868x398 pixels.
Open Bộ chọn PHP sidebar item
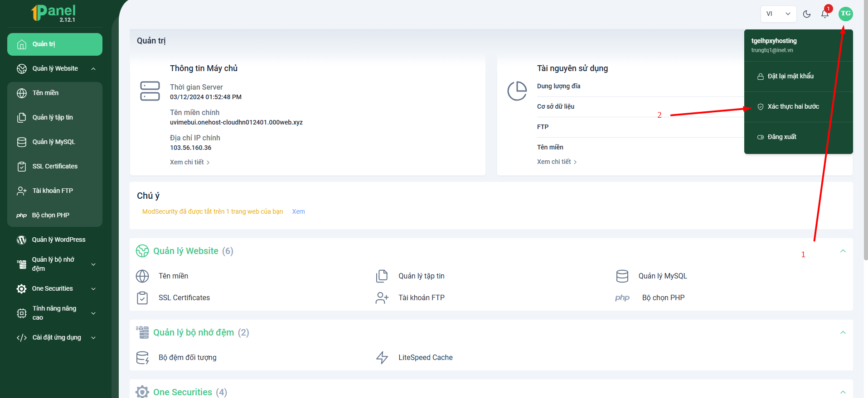click(55, 216)
